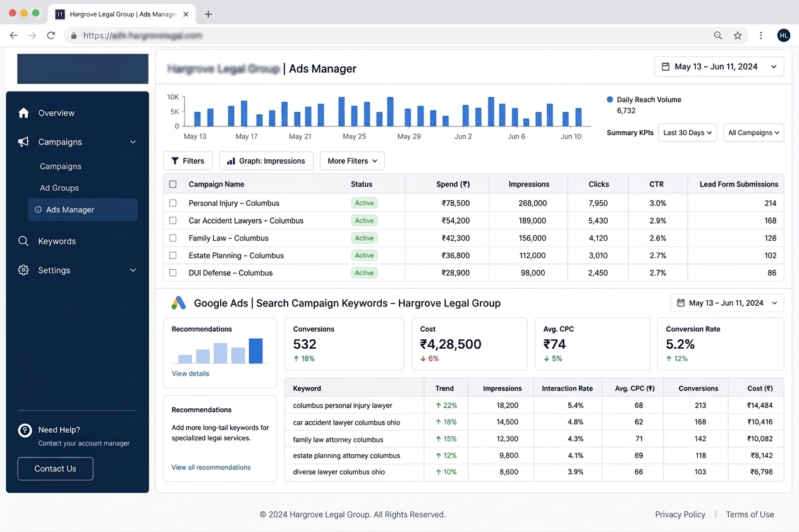Viewport: 799px width, 532px height.
Task: Click the Hargrove tab favicon
Action: click(x=60, y=14)
